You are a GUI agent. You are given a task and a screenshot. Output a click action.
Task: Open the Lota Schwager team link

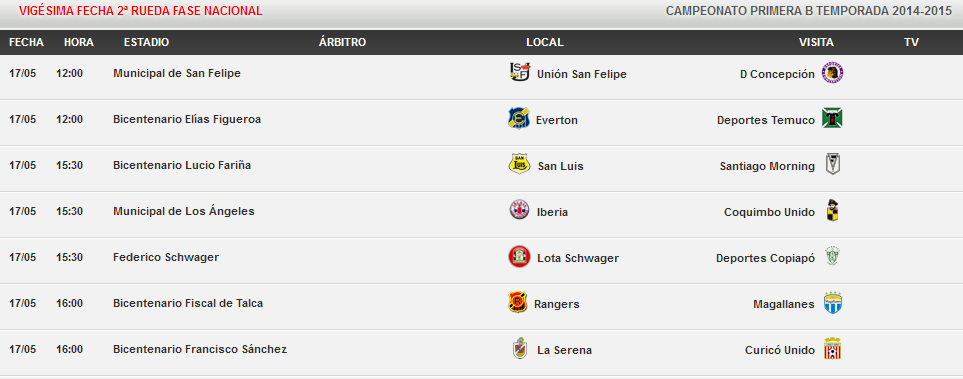[578, 258]
